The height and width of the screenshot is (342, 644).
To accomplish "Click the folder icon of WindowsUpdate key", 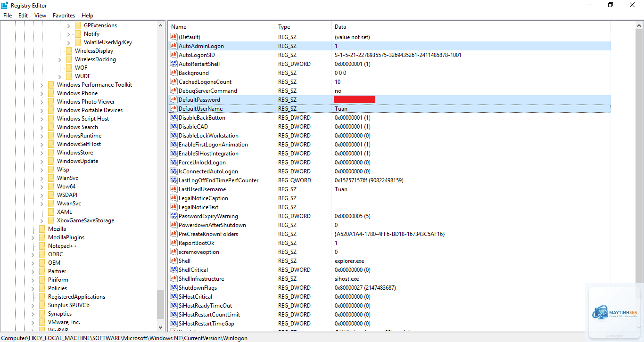I will tap(51, 161).
